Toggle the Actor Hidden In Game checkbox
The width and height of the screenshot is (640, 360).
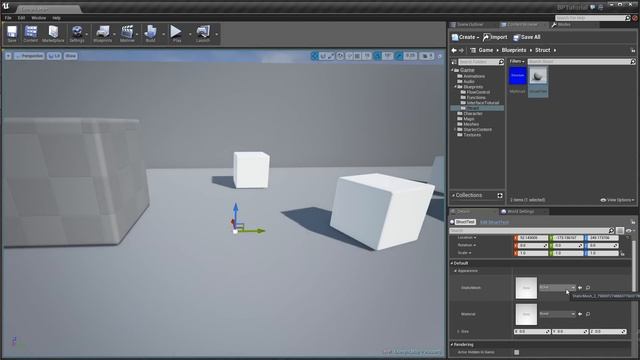click(x=517, y=352)
